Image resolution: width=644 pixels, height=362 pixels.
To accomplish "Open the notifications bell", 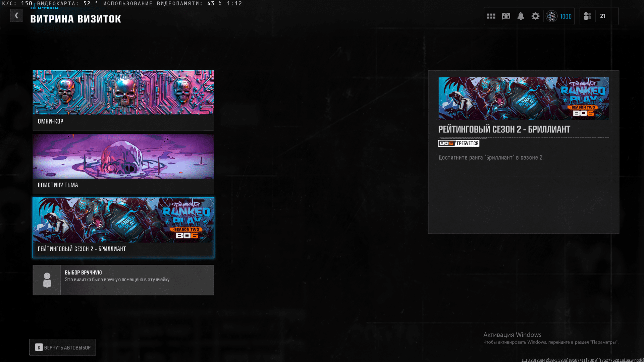I will pyautogui.click(x=521, y=16).
